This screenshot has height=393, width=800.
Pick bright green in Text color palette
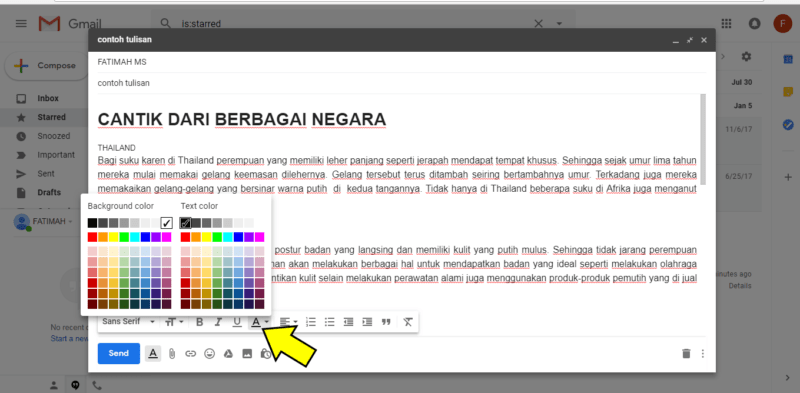[217, 237]
